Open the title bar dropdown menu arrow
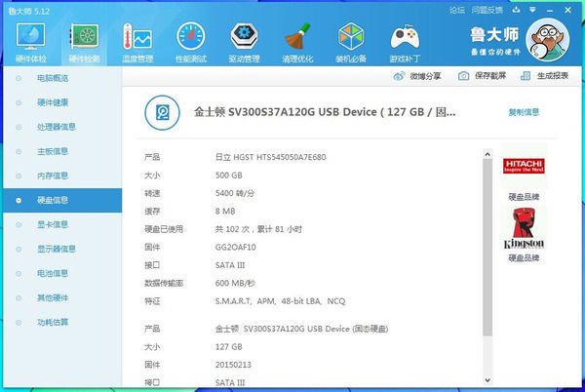Screen dimensions: 585x392 pos(532,10)
